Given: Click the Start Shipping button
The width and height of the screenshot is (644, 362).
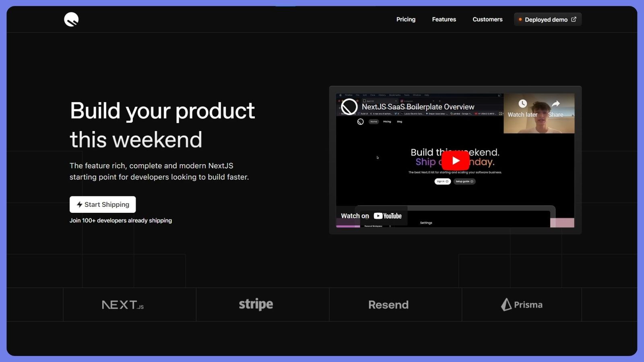Looking at the screenshot, I should click(103, 204).
